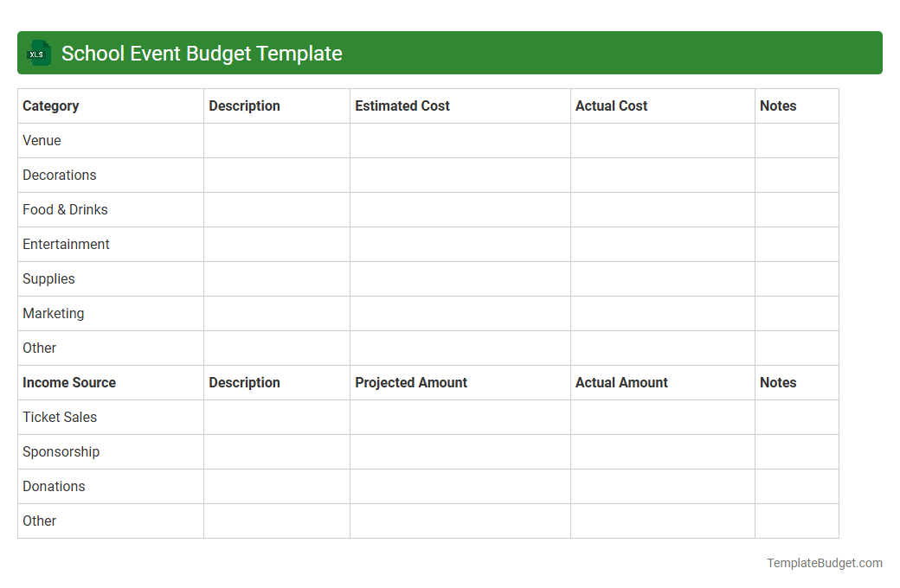Click the green XLS file icon
Screen dimensions: 900x588
[x=38, y=53]
